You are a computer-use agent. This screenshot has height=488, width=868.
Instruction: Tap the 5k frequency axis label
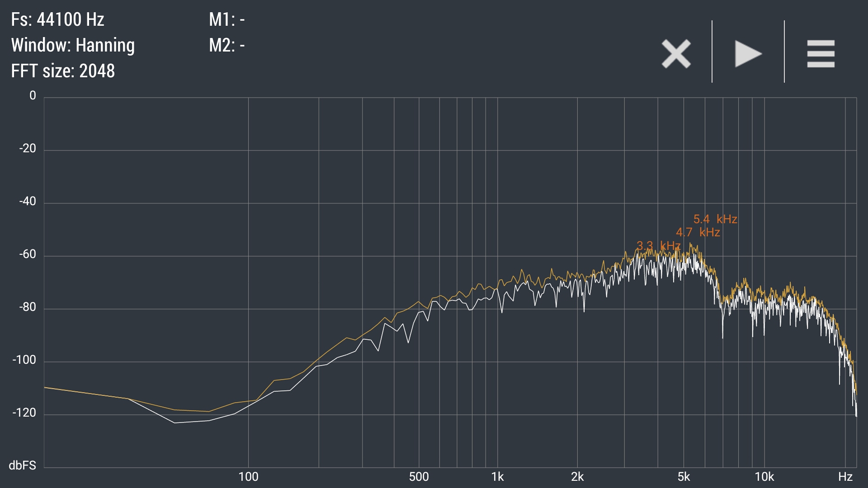(x=684, y=477)
